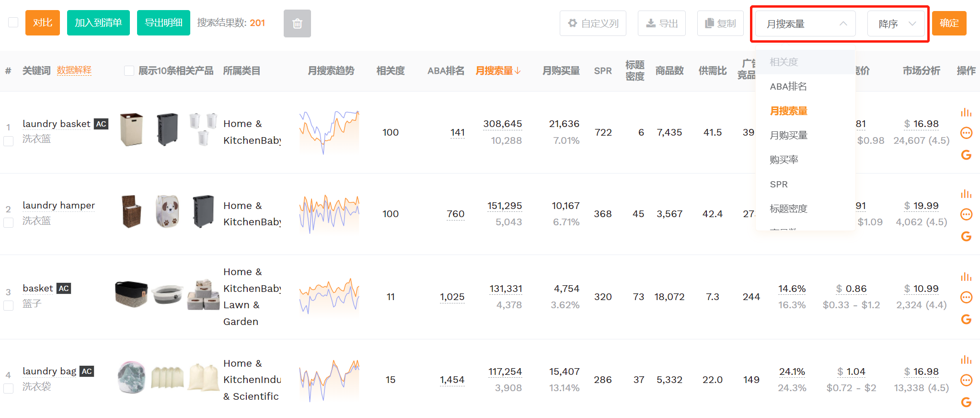The width and height of the screenshot is (980, 418).
Task: Select SPR in the sort dropdown list
Action: [x=806, y=184]
